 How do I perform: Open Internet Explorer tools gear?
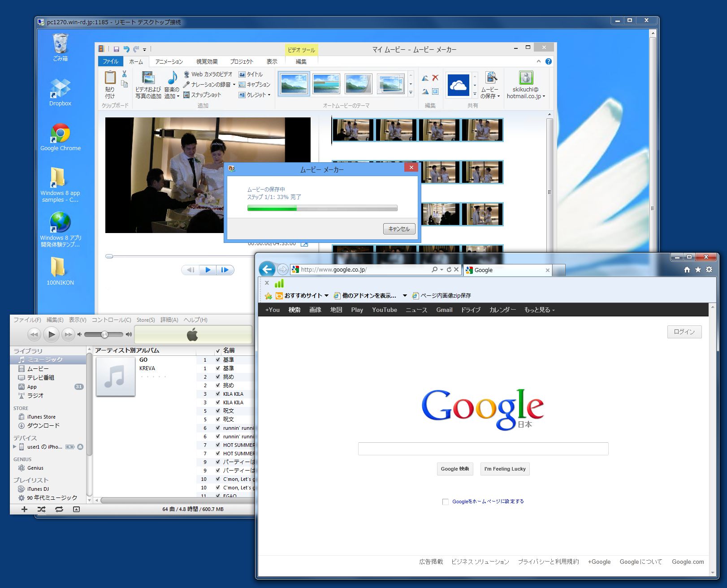(709, 269)
